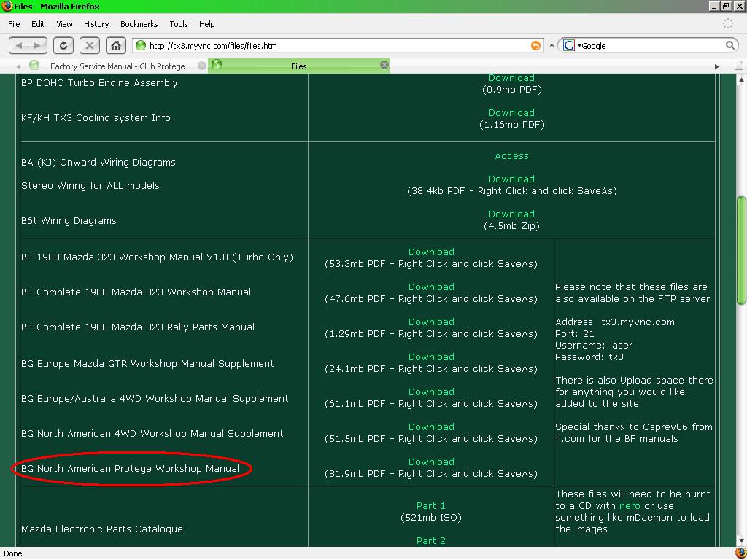Open the small arrow beside the address bar
This screenshot has height=560, width=747.
(x=551, y=46)
